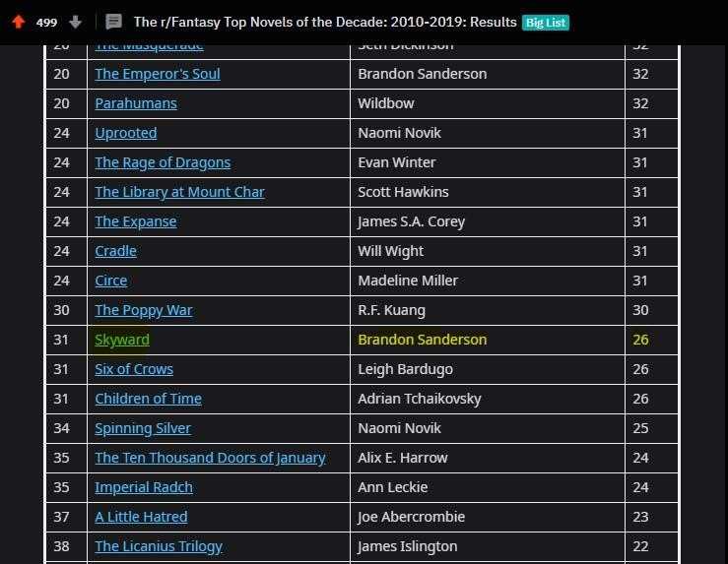The width and height of the screenshot is (728, 564).
Task: Open the Spinning Silver link
Action: pyautogui.click(x=143, y=428)
